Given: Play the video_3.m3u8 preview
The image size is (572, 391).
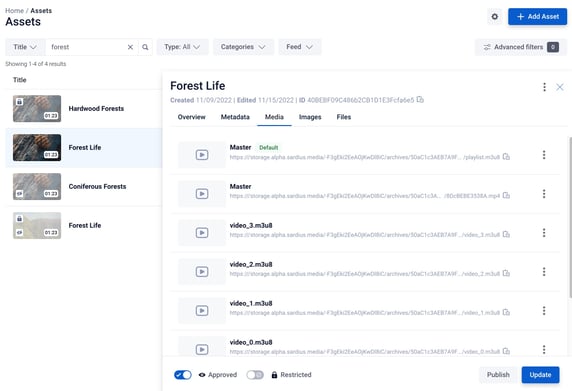Looking at the screenshot, I should [x=202, y=233].
